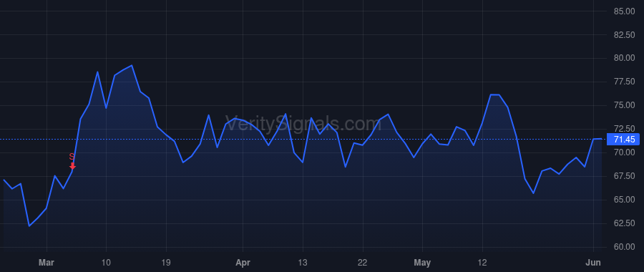The width and height of the screenshot is (644, 272).
Task: Click the 13 date axis label
Action: click(303, 263)
